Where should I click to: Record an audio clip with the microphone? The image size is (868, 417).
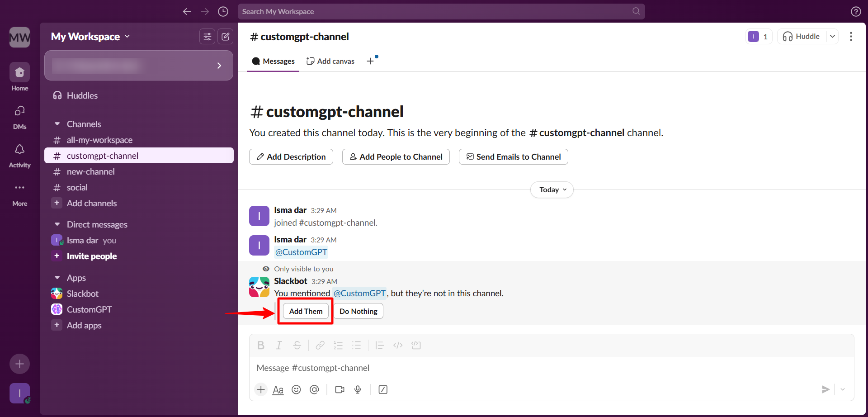[358, 389]
